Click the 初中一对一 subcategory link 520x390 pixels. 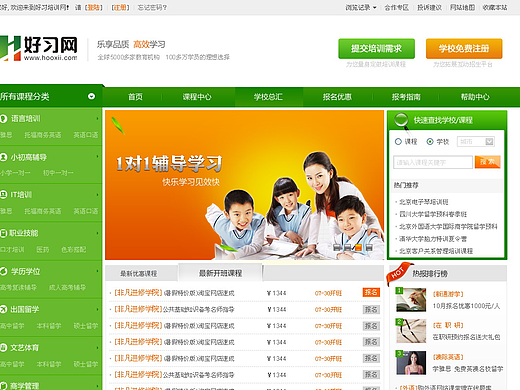tap(58, 173)
